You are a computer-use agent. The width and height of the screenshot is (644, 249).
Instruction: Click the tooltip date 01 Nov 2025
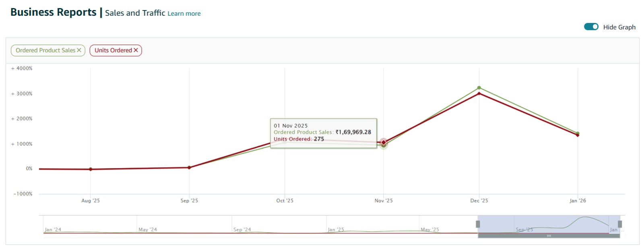pyautogui.click(x=291, y=126)
